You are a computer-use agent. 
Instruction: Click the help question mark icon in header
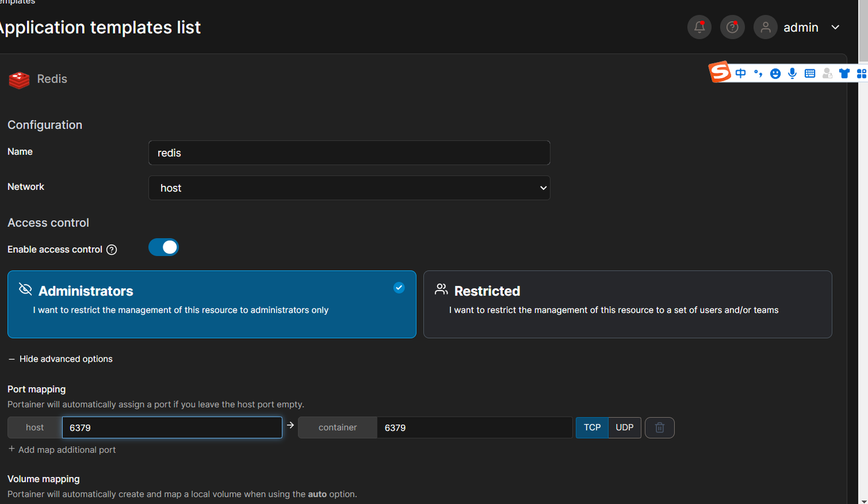(x=732, y=27)
